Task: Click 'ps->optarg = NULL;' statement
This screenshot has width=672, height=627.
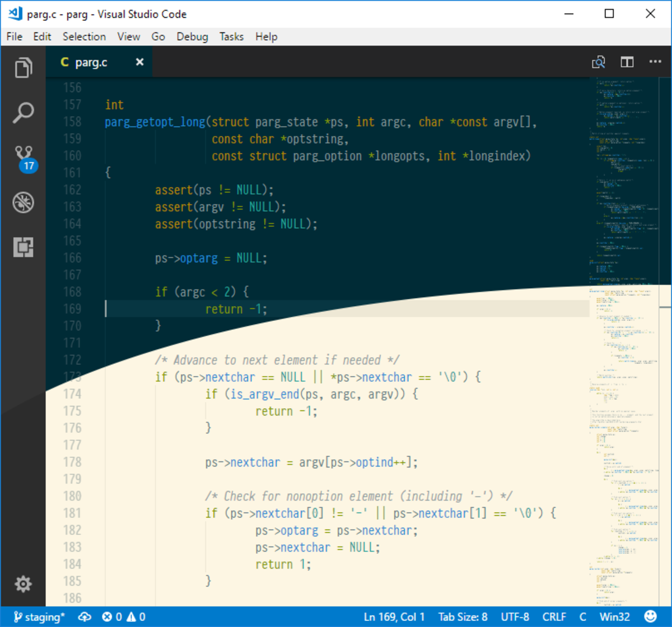Action: click(x=211, y=258)
